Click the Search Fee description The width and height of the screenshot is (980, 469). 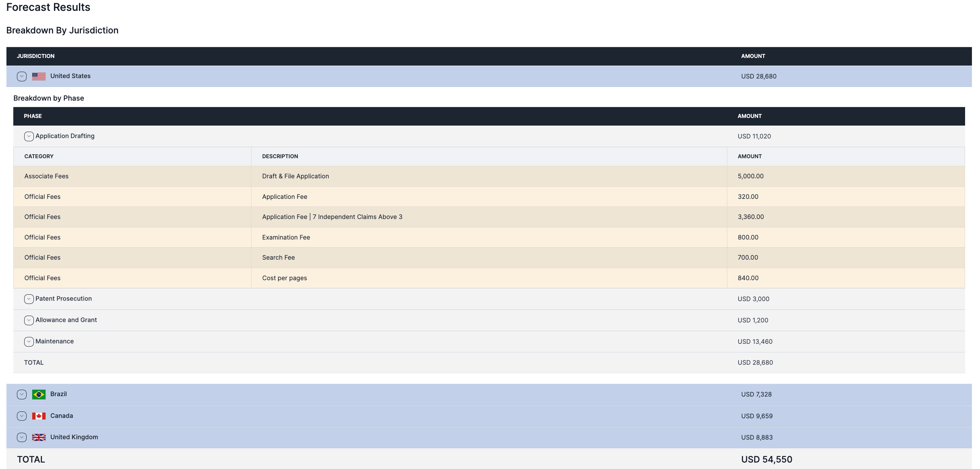[x=278, y=258]
